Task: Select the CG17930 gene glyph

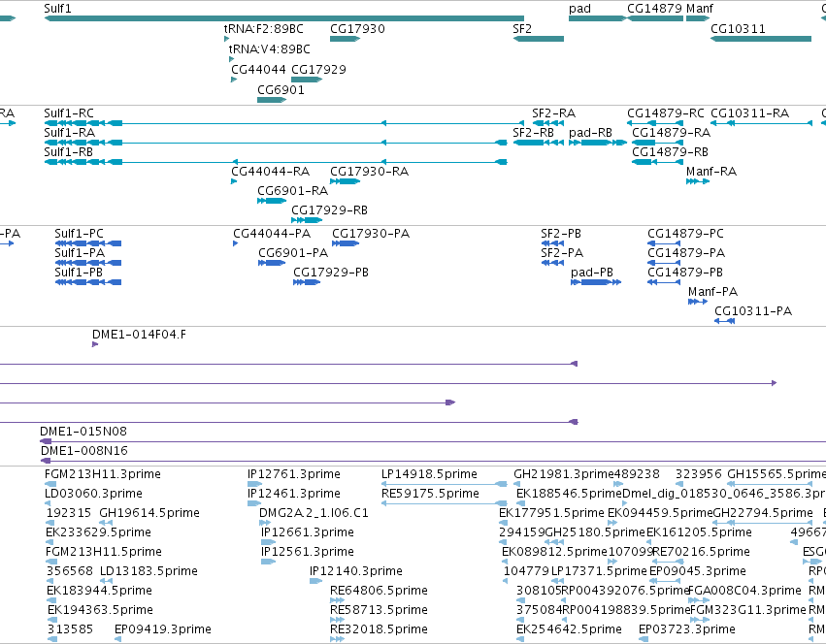Action: [x=345, y=39]
